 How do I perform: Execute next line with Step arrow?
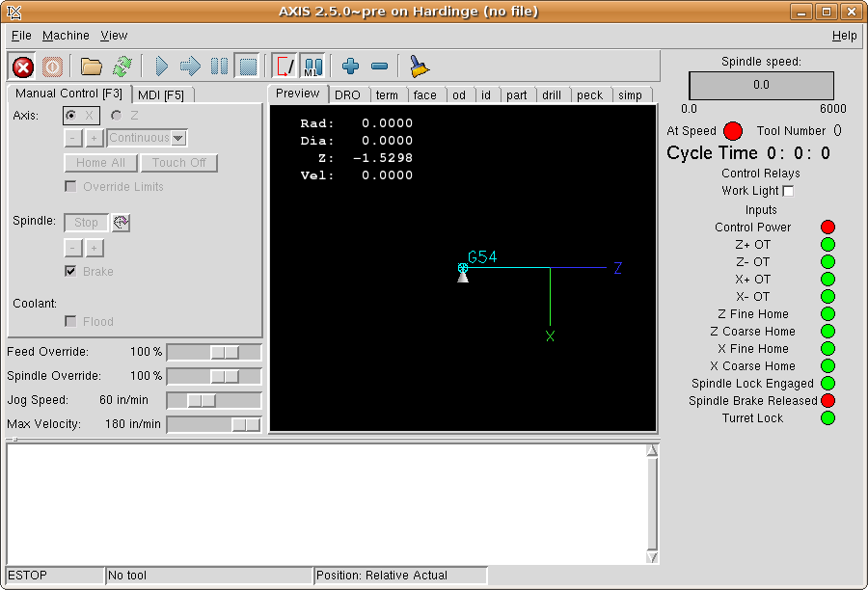point(190,67)
